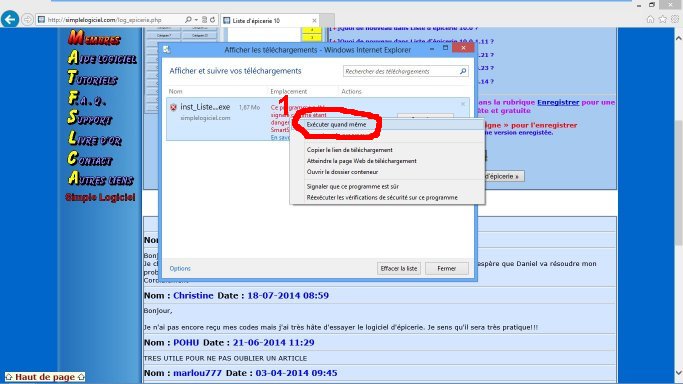The width and height of the screenshot is (683, 384).
Task: Open the address bar dropdown arrow
Action: 196,20
